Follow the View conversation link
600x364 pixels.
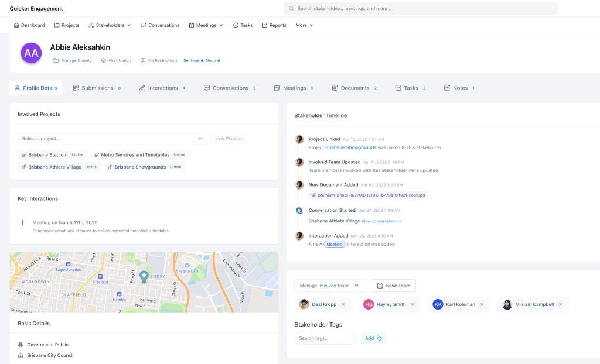[x=381, y=221]
